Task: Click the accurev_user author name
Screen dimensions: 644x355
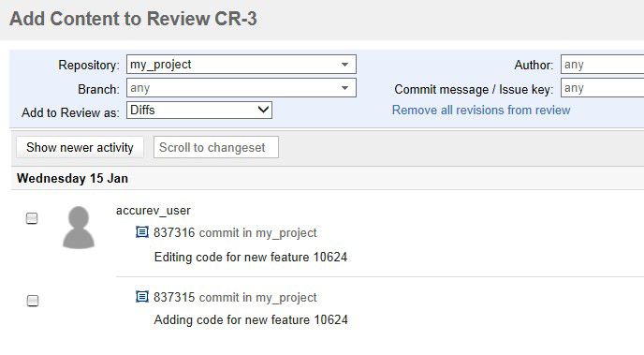Action: click(154, 211)
